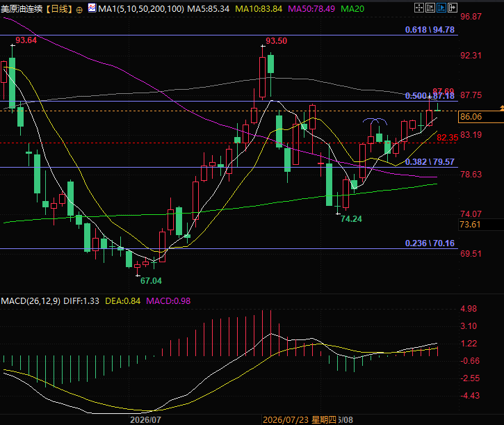Screen dimensions: 504x425
Task: Click the 83.19 price axis label
Action: tap(471, 134)
